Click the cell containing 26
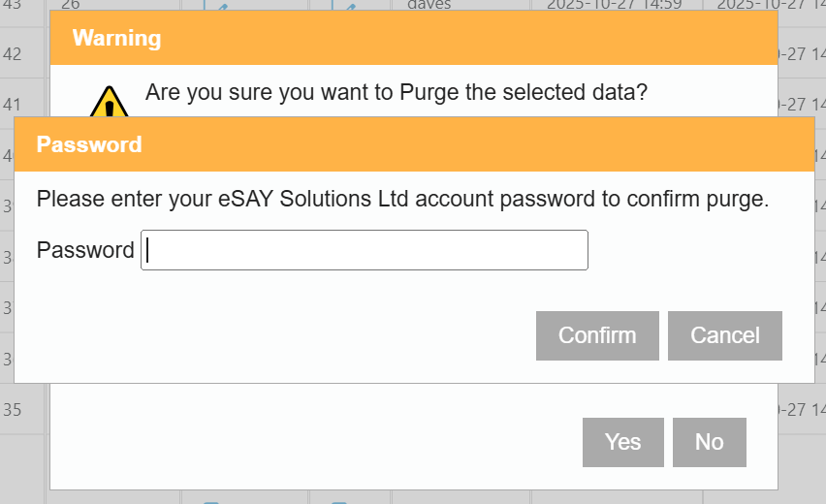The image size is (826, 504). tap(70, 5)
